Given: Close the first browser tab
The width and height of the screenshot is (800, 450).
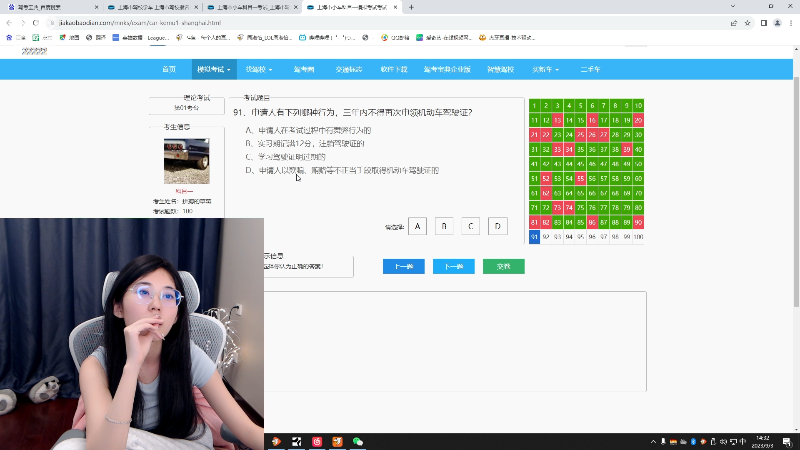Looking at the screenshot, I should [x=96, y=7].
